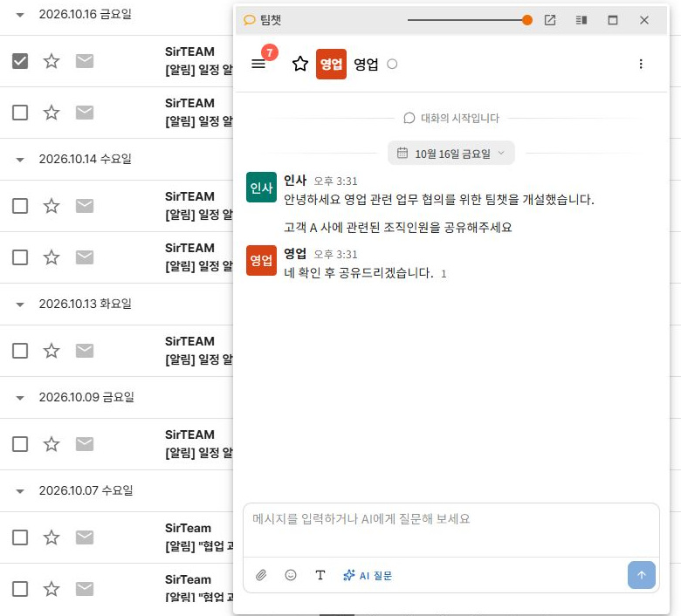Star the 2026.10.09 mail
Viewport: 681px width, 616px height.
click(52, 444)
